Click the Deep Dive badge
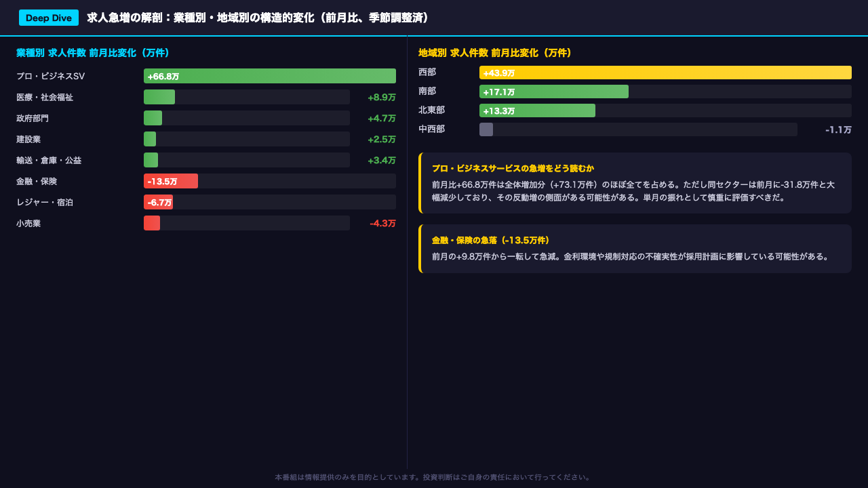This screenshot has width=868, height=488. click(x=49, y=18)
